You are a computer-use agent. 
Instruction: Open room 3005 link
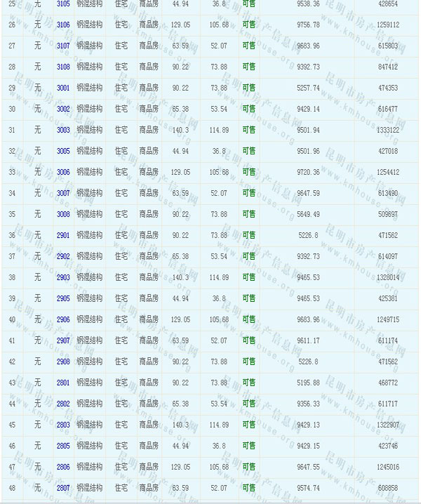[63, 151]
